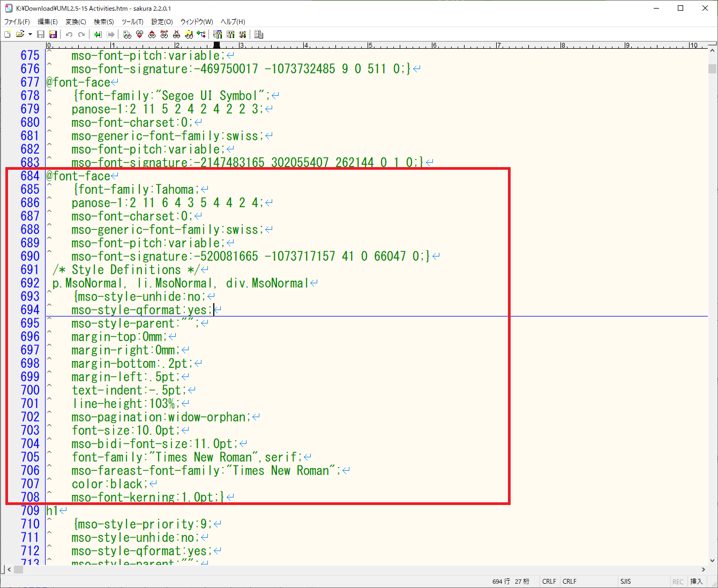Click the find previous red up-arrow icon
This screenshot has height=588, width=718.
tap(152, 34)
